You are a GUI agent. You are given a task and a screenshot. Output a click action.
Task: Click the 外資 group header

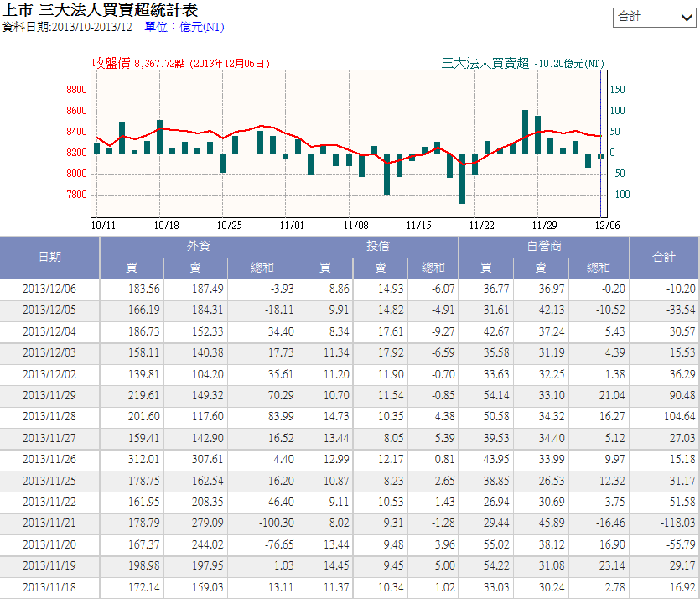coord(199,247)
